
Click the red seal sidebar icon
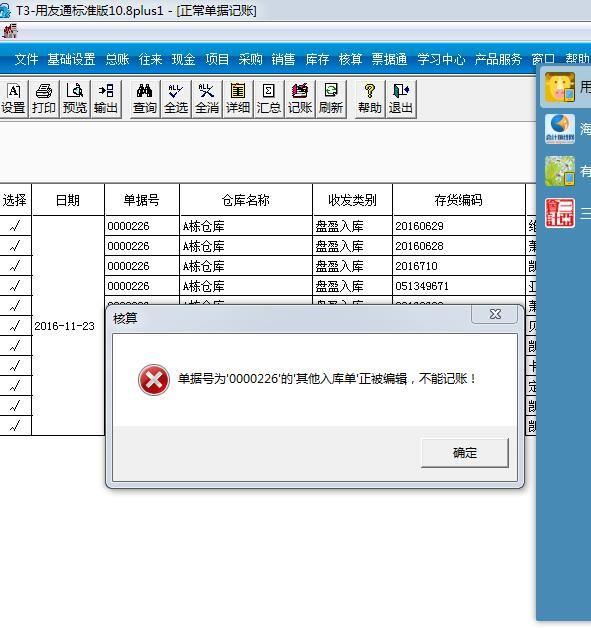pyautogui.click(x=560, y=213)
